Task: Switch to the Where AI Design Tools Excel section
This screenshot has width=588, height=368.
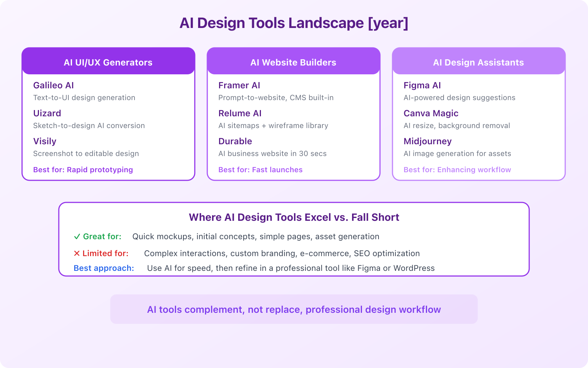Action: (x=294, y=217)
